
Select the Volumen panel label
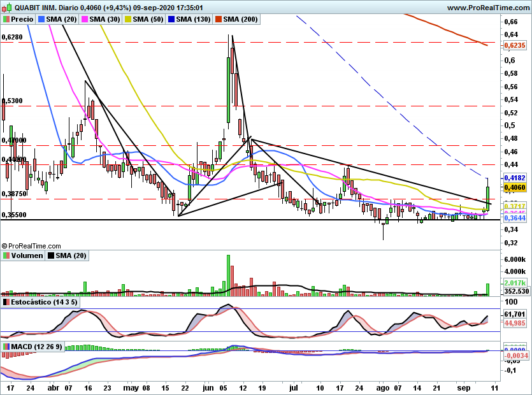click(27, 255)
